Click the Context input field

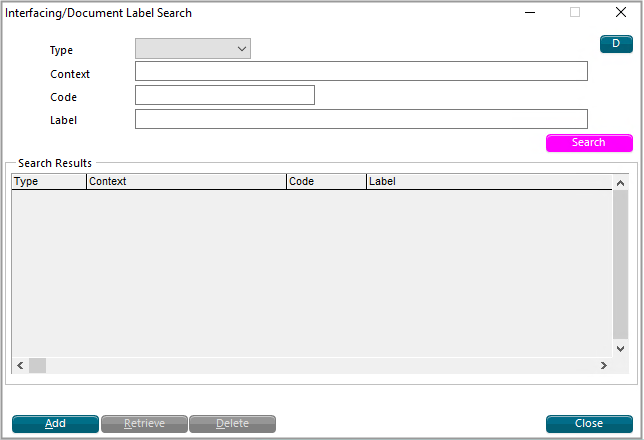tap(361, 71)
